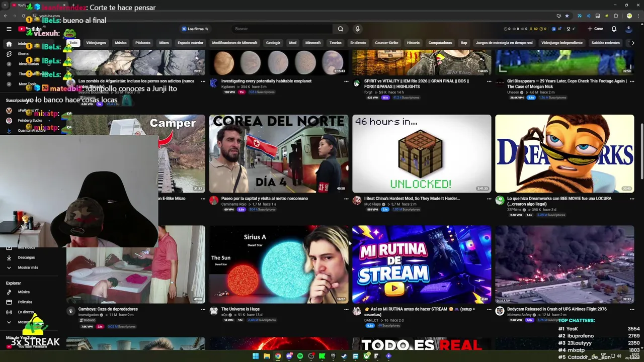The height and width of the screenshot is (362, 644).
Task: Open QuantumFracture subscription channel
Action: [32, 130]
